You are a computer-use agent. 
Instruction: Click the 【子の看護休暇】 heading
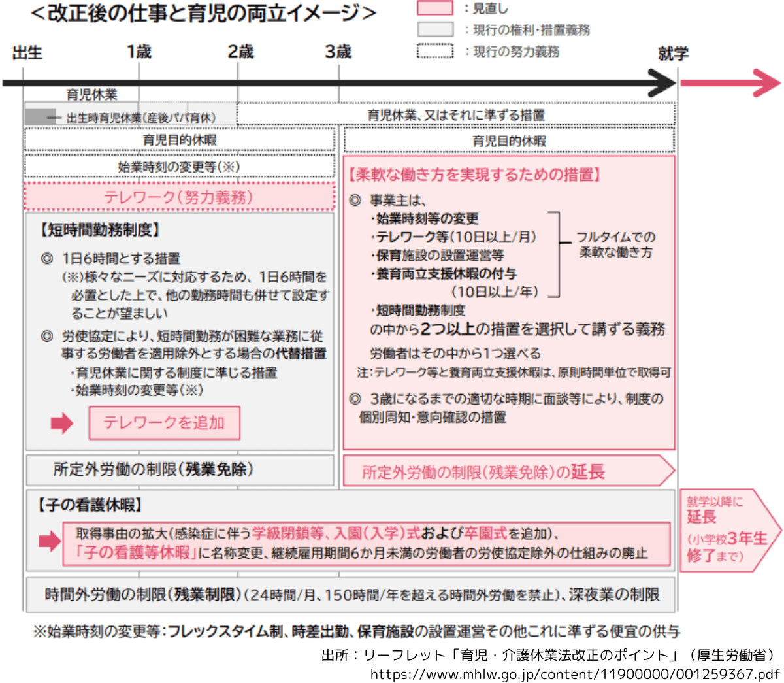[89, 505]
